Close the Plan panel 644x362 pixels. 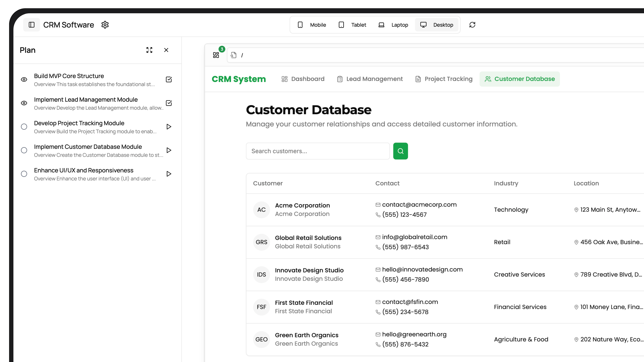click(x=166, y=50)
